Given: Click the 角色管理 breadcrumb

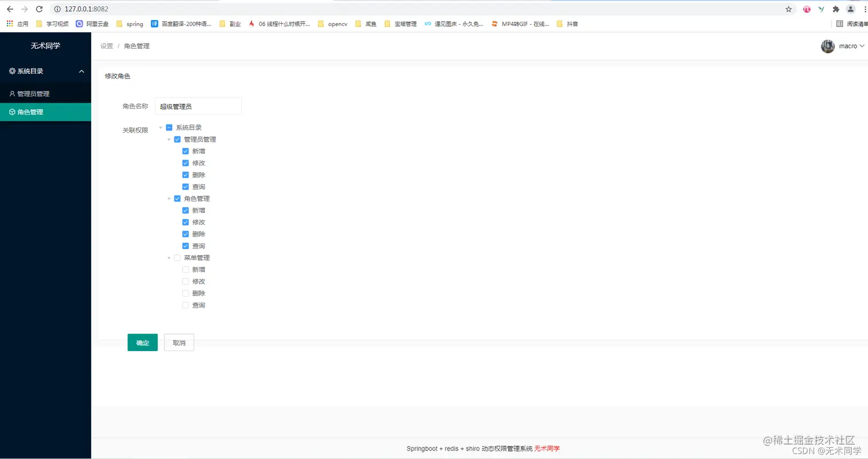Looking at the screenshot, I should (x=137, y=46).
